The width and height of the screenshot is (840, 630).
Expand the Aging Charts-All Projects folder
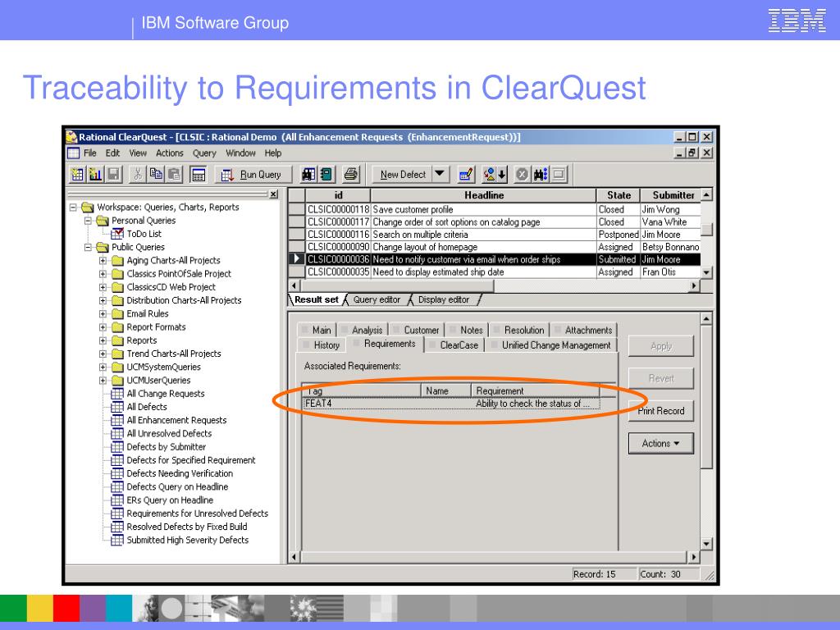click(x=103, y=261)
